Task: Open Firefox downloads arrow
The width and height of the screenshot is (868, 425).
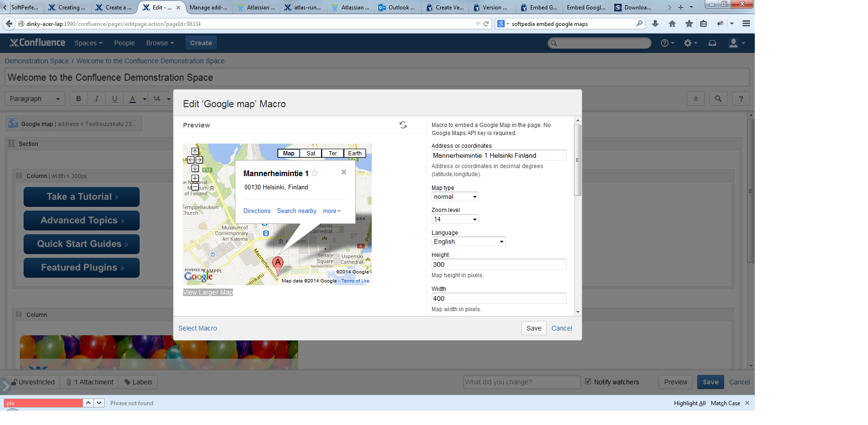Action: (655, 24)
